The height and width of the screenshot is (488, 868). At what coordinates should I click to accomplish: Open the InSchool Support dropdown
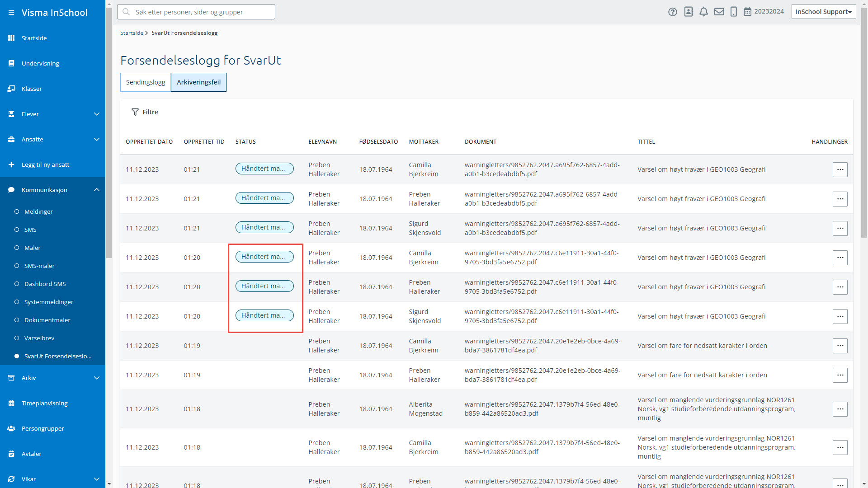(824, 12)
